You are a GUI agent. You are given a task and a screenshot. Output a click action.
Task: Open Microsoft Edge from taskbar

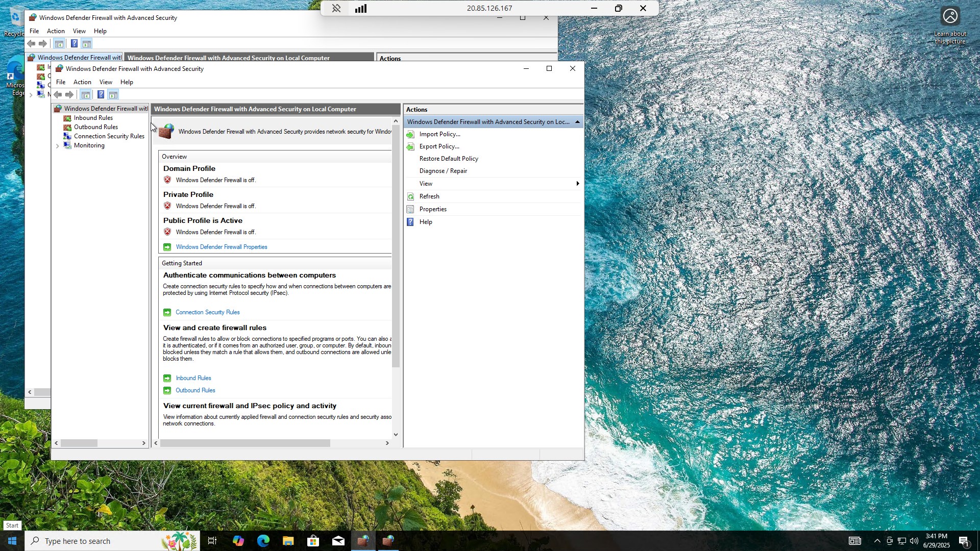pos(263,541)
